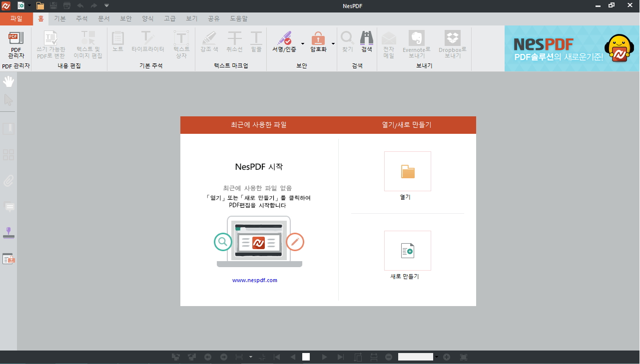The width and height of the screenshot is (640, 364).
Task: Toggle full screen view in status bar
Action: (x=463, y=357)
